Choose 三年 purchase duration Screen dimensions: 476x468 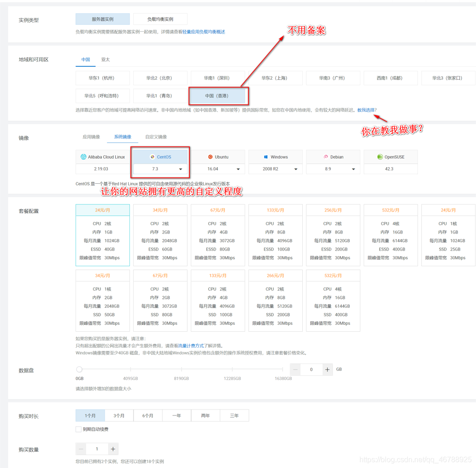pos(235,415)
